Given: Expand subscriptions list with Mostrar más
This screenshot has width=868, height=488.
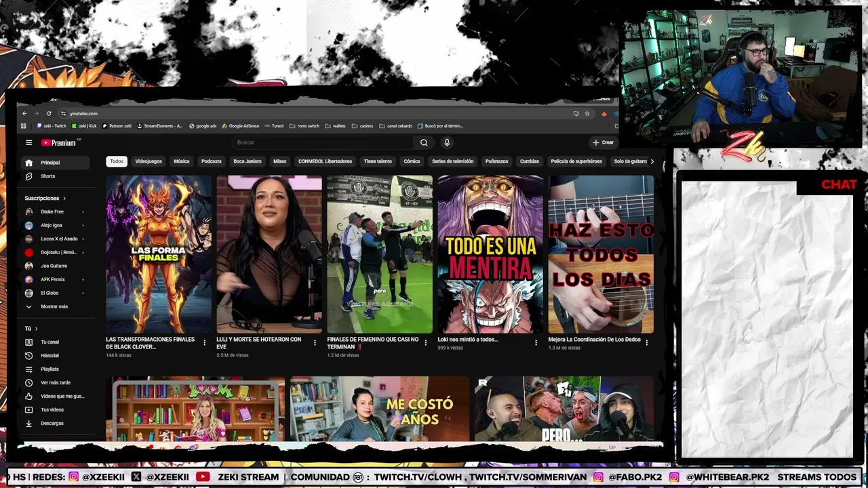Looking at the screenshot, I should tap(56, 306).
